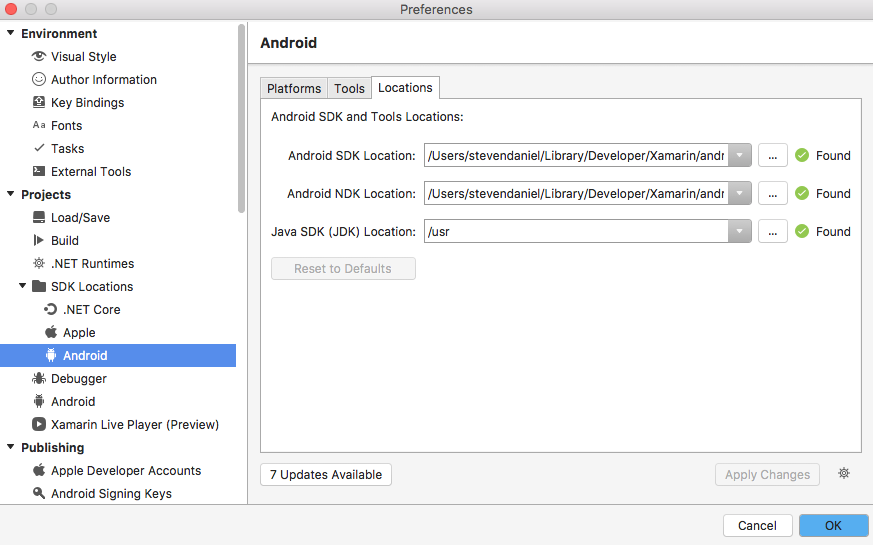873x545 pixels.
Task: Open the gear settings next to Apply Changes
Action: [x=844, y=473]
